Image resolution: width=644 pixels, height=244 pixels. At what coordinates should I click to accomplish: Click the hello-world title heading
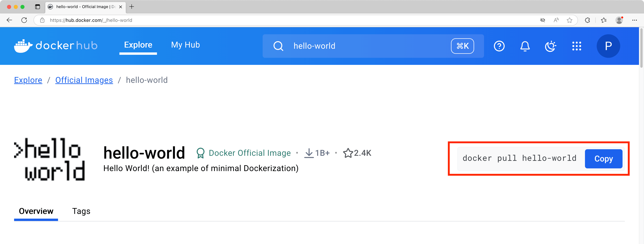[x=144, y=153]
